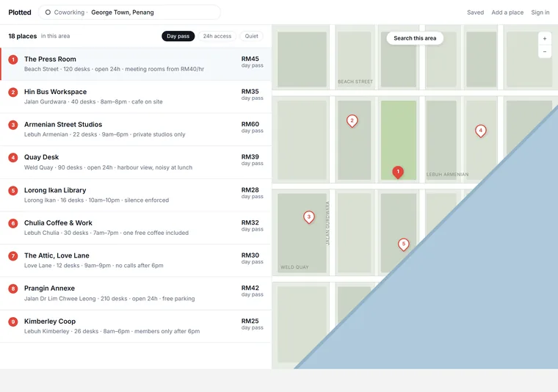Zoom out the map with minus button
558x392 pixels.
545,51
